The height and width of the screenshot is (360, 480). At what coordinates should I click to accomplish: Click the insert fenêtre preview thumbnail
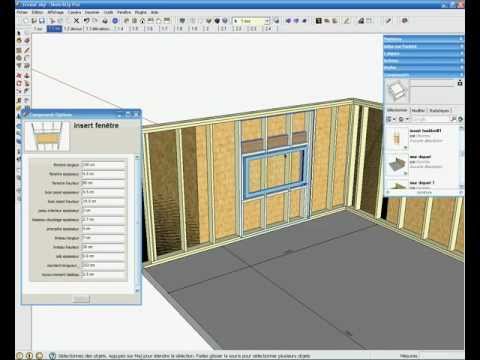(x=47, y=136)
